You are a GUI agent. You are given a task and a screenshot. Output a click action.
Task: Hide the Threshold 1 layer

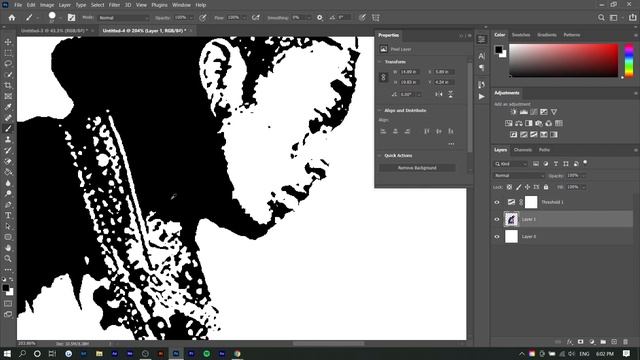pos(497,202)
